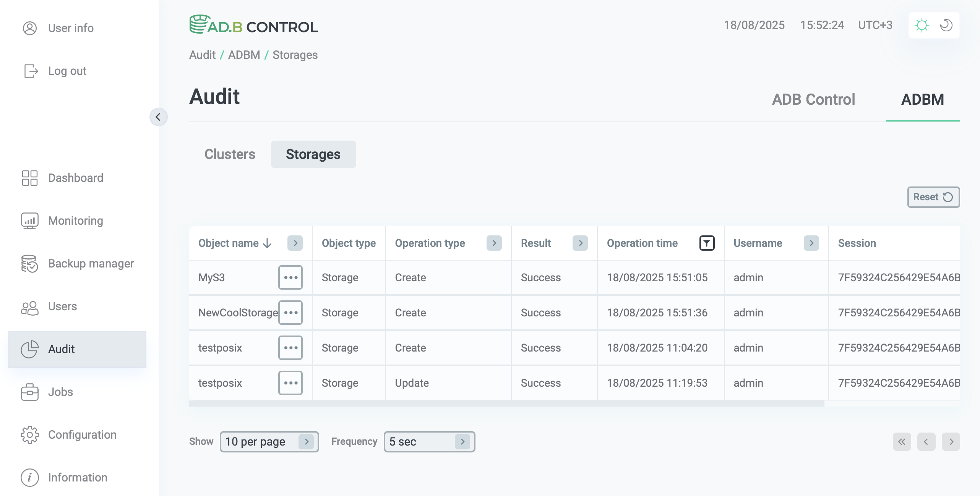980x496 pixels.
Task: Open the Operation time filter
Action: (707, 243)
